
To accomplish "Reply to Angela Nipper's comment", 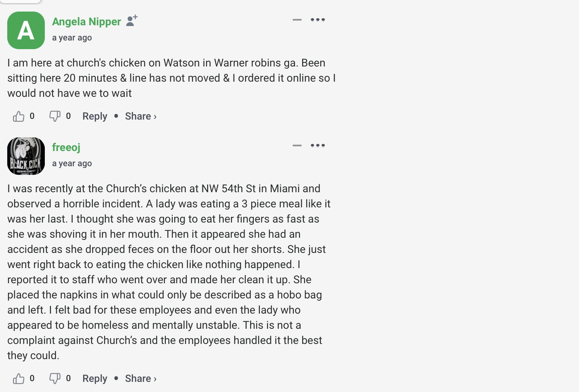I will [95, 116].
